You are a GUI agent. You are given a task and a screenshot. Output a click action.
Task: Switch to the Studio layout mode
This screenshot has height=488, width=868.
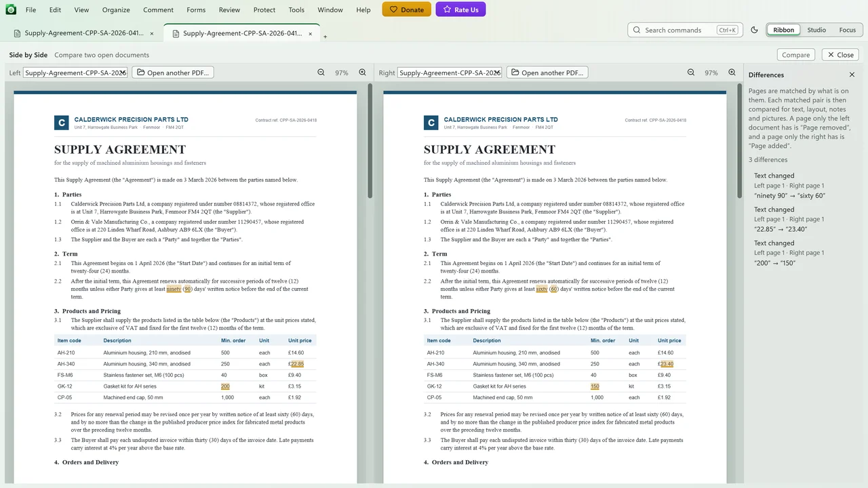[816, 30]
